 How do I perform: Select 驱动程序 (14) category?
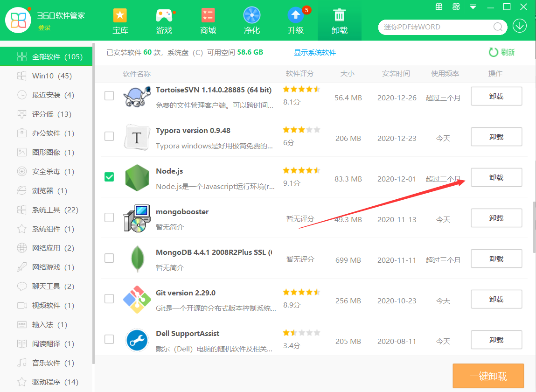click(x=46, y=382)
